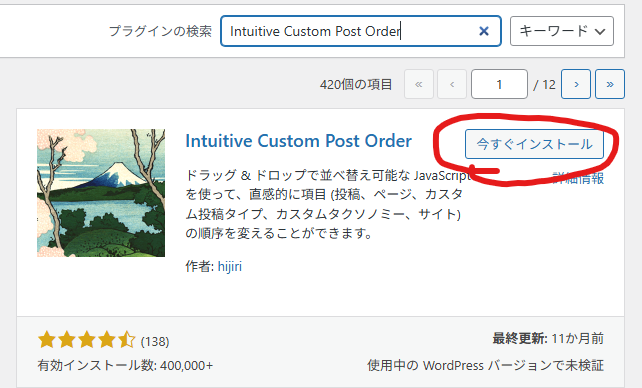Jump to the last results page
Image resolution: width=642 pixels, height=388 pixels.
[x=610, y=84]
